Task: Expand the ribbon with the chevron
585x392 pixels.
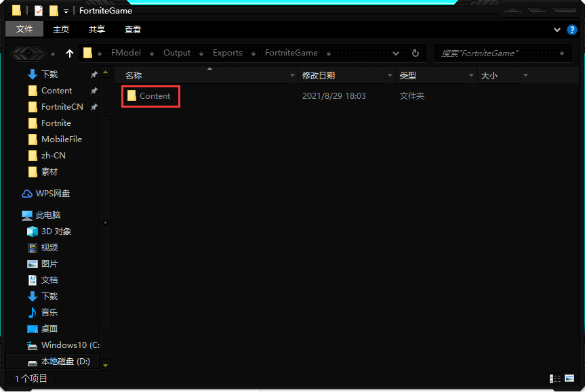Action: pos(557,30)
